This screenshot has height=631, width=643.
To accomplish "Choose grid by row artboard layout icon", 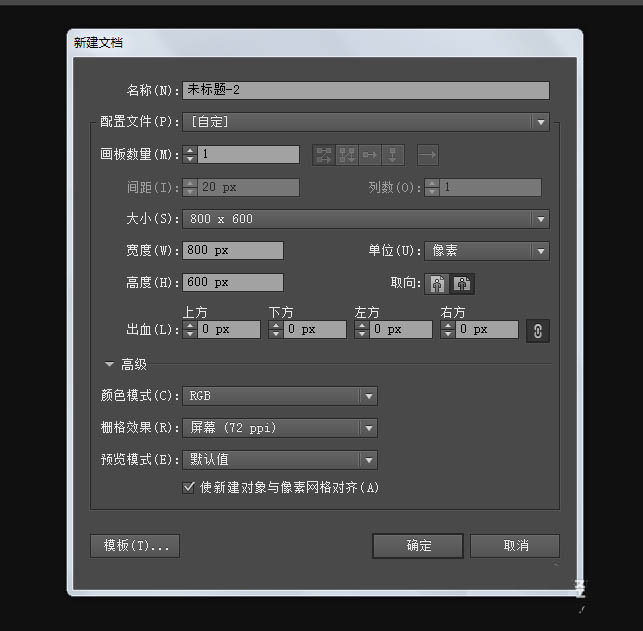I will tap(324, 155).
